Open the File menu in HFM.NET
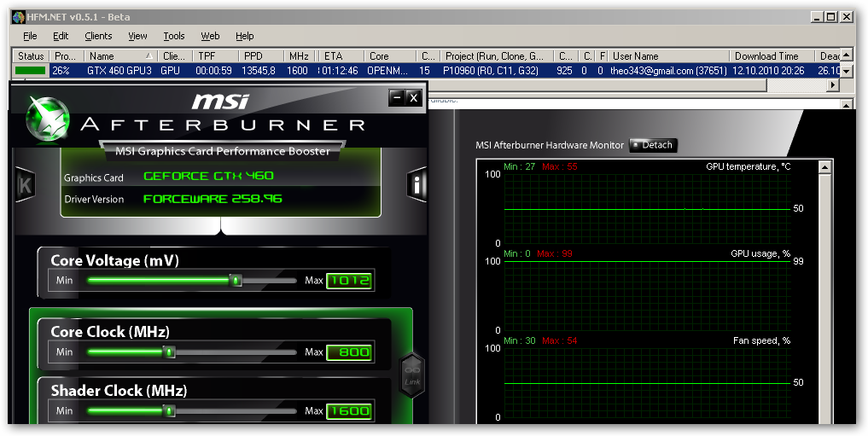Image resolution: width=868 pixels, height=436 pixels. tap(30, 36)
